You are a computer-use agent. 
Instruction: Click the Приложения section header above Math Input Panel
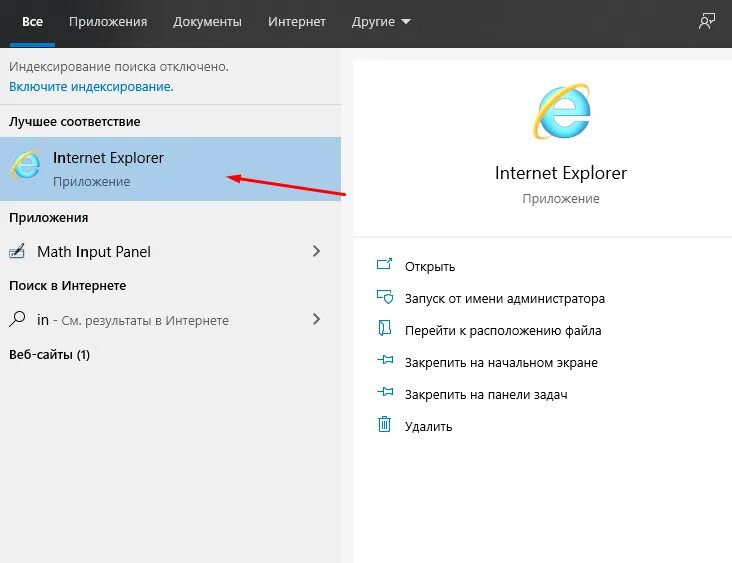[49, 218]
